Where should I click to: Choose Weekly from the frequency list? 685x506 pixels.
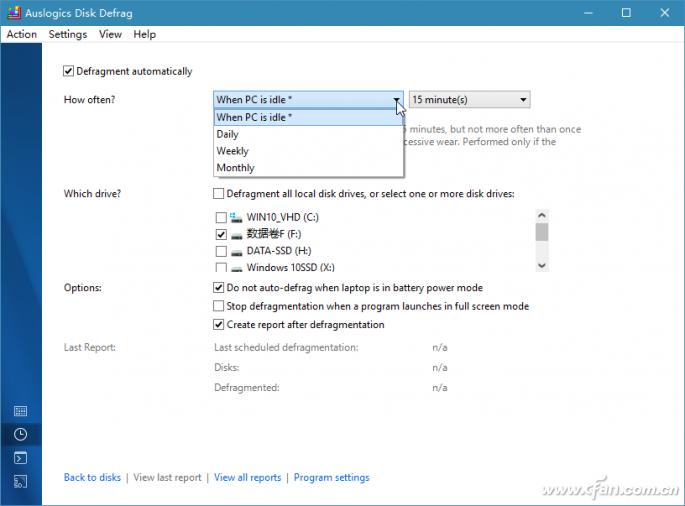(308, 151)
